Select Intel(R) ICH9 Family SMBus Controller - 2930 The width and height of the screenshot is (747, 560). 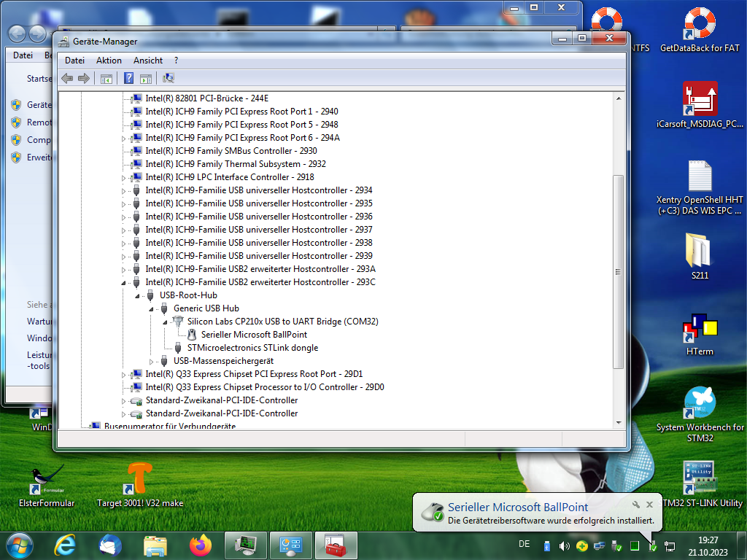231,151
